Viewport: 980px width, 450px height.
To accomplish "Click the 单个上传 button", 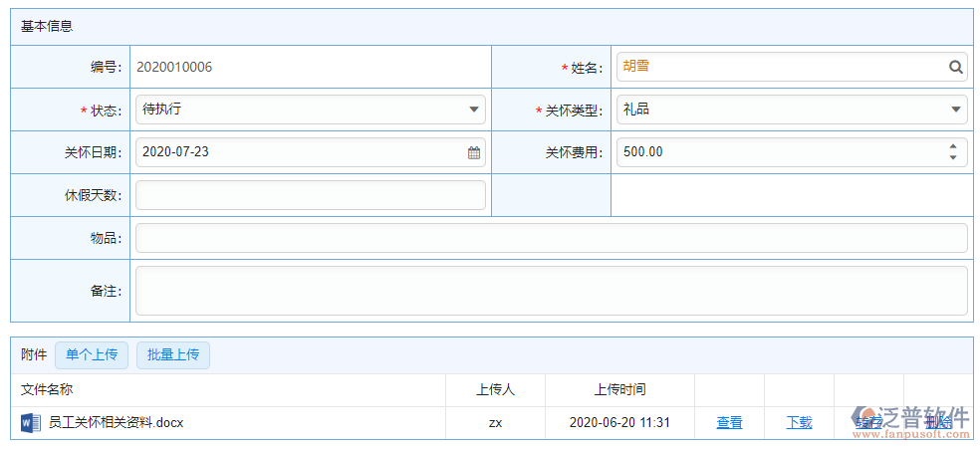I will point(92,355).
